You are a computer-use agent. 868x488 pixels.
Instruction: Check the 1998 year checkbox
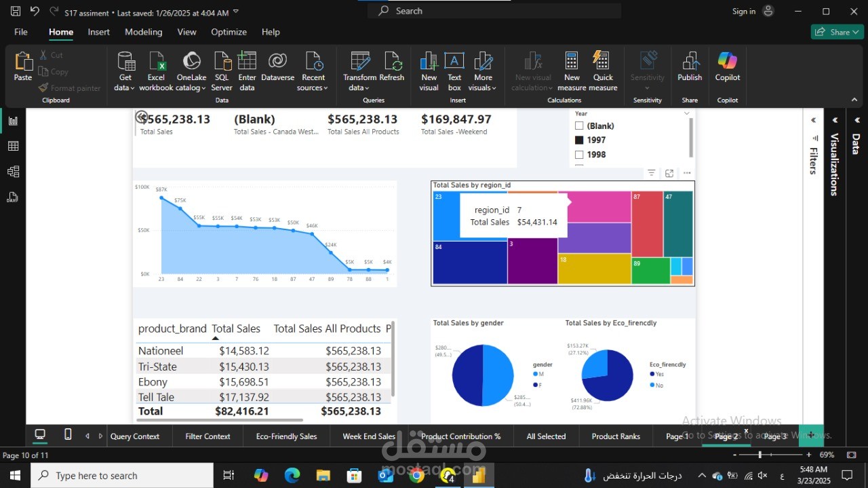click(579, 155)
